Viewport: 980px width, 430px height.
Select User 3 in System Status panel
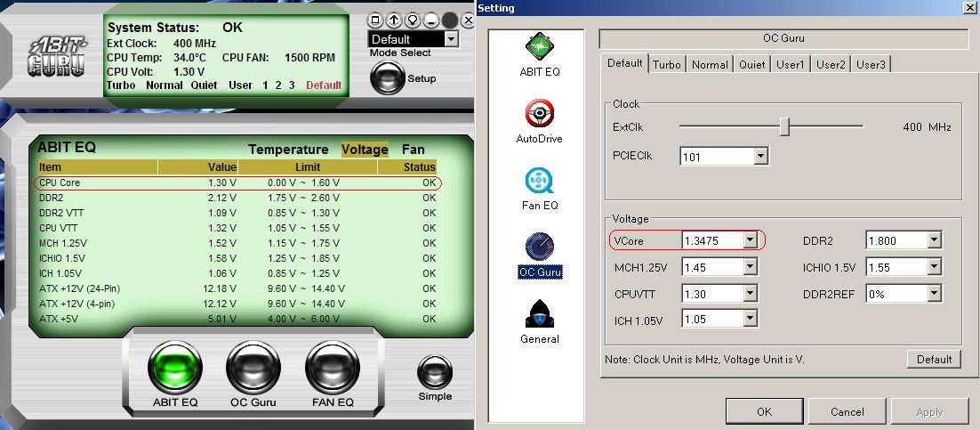click(x=292, y=85)
